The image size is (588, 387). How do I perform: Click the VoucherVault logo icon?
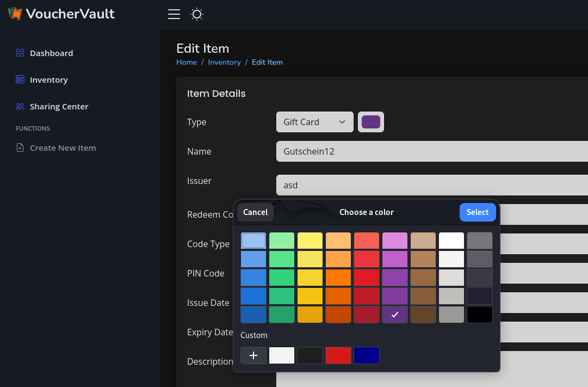pyautogui.click(x=15, y=14)
